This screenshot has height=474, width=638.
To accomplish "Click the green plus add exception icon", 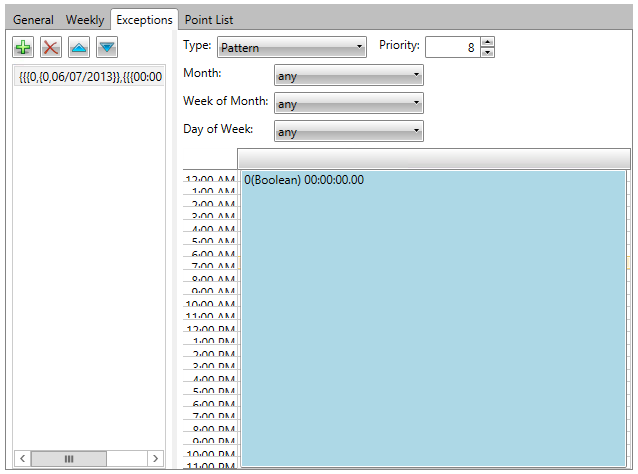I will [23, 48].
